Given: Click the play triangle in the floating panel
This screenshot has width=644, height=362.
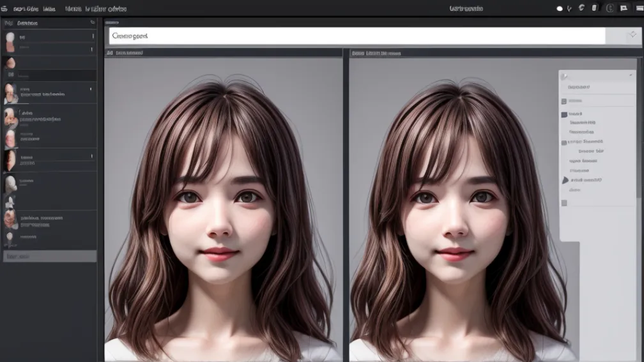Looking at the screenshot, I should pyautogui.click(x=565, y=180).
